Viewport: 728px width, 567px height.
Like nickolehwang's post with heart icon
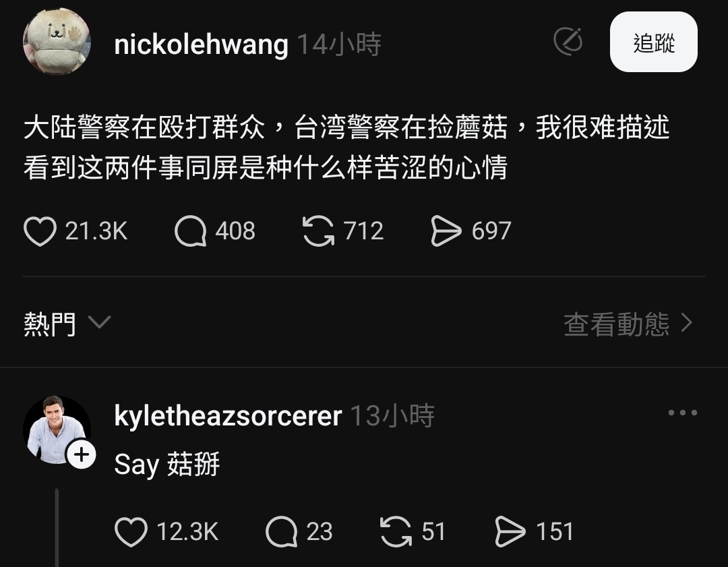[40, 231]
